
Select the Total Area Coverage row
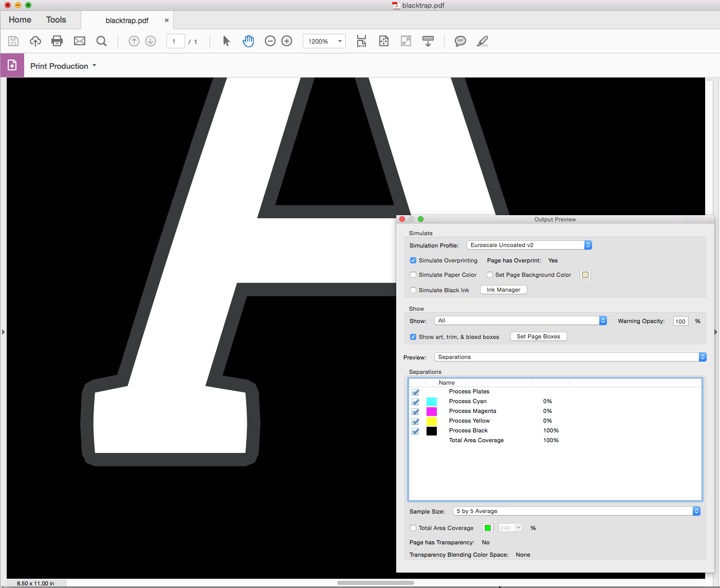555,440
